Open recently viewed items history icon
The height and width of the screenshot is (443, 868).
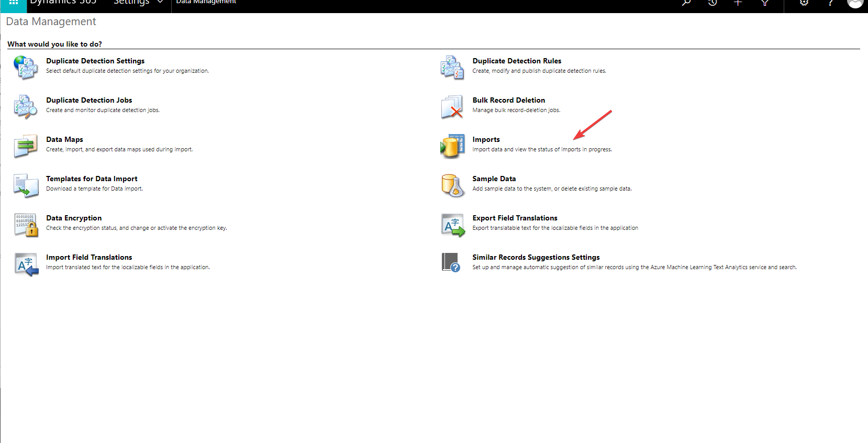tap(713, 3)
